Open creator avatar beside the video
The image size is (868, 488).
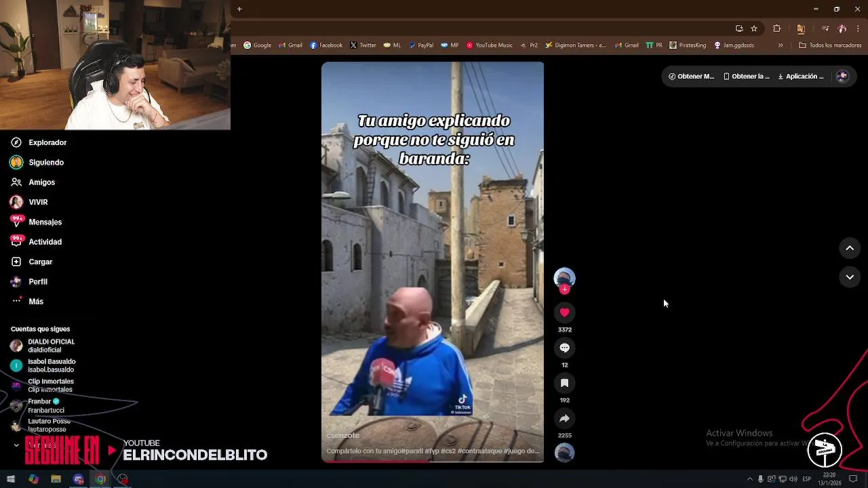coord(564,278)
